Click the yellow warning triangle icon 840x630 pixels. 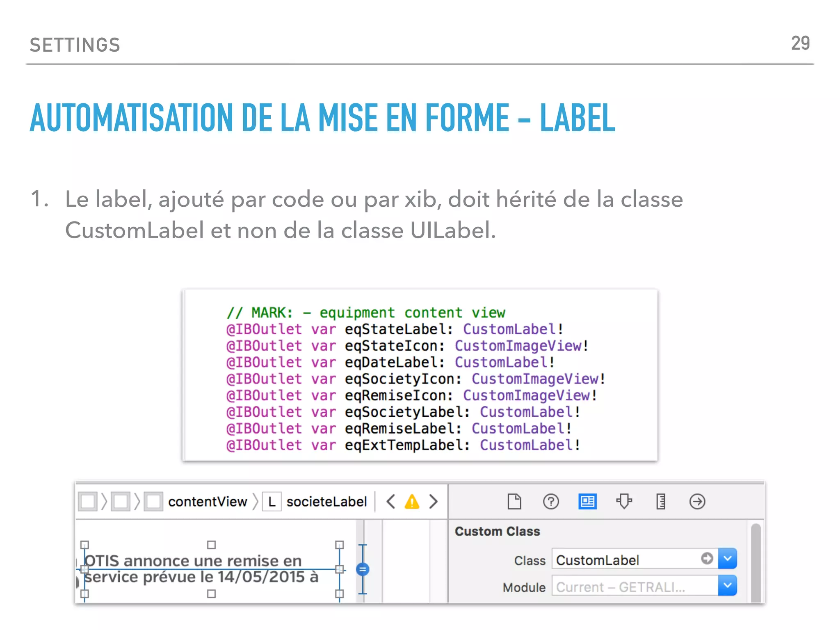click(x=412, y=502)
